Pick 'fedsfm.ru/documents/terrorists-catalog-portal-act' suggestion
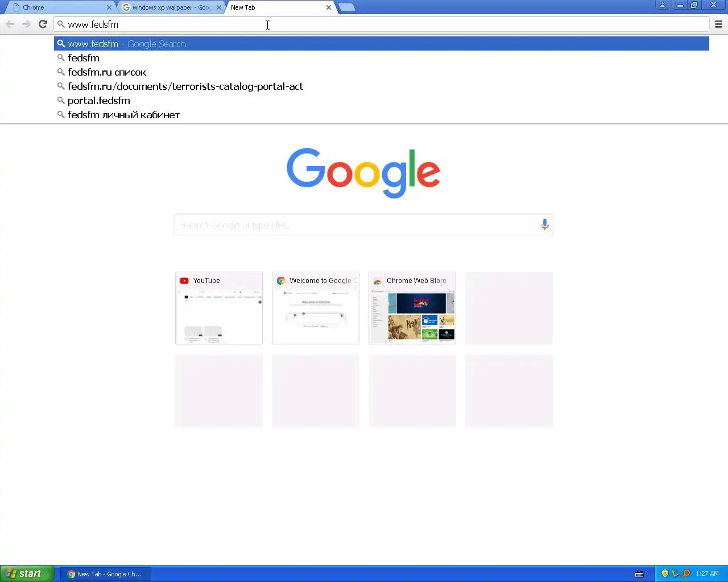The image size is (728, 582). 381,86
